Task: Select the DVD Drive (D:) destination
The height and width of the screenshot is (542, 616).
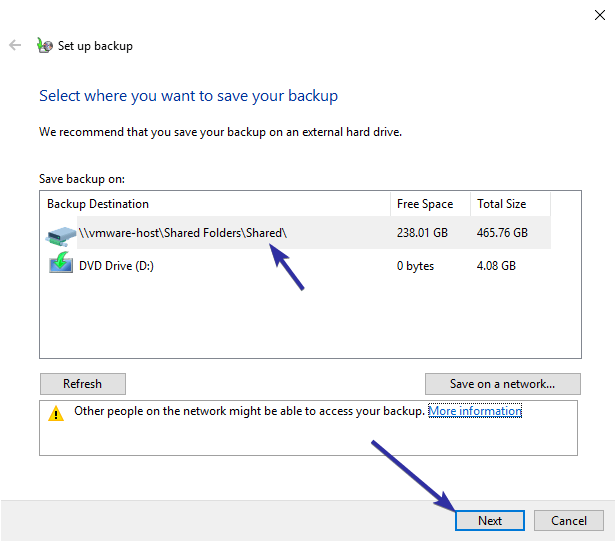Action: coord(116,266)
